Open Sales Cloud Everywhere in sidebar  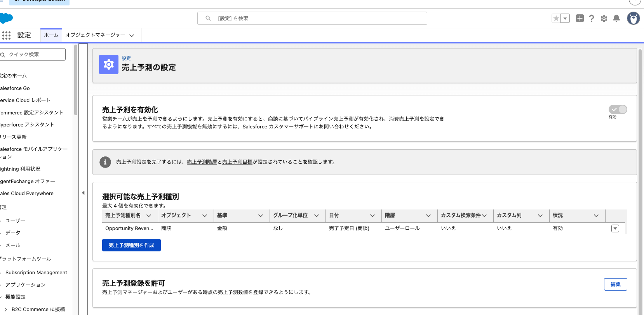27,194
